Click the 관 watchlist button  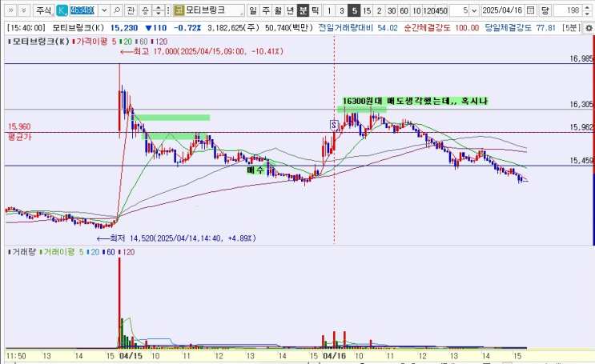[x=131, y=10]
